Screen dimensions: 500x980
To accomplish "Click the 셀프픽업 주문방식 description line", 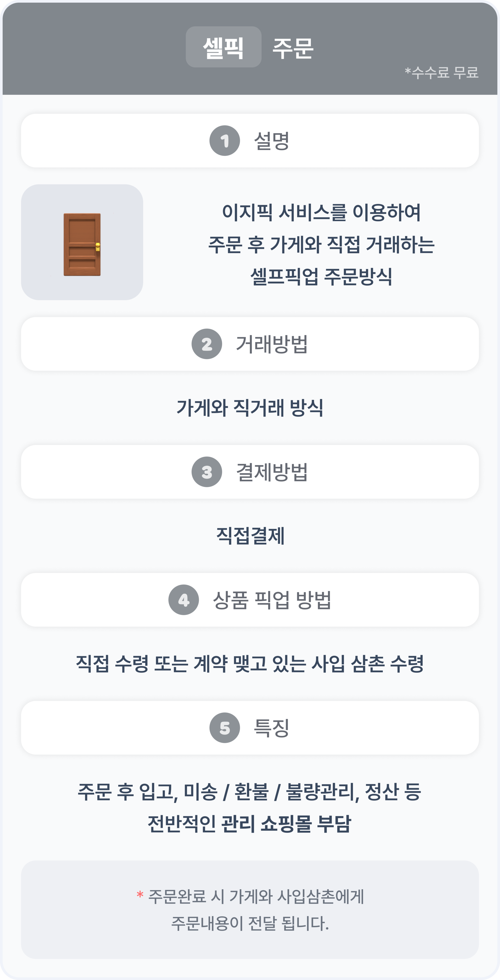I will 321,276.
